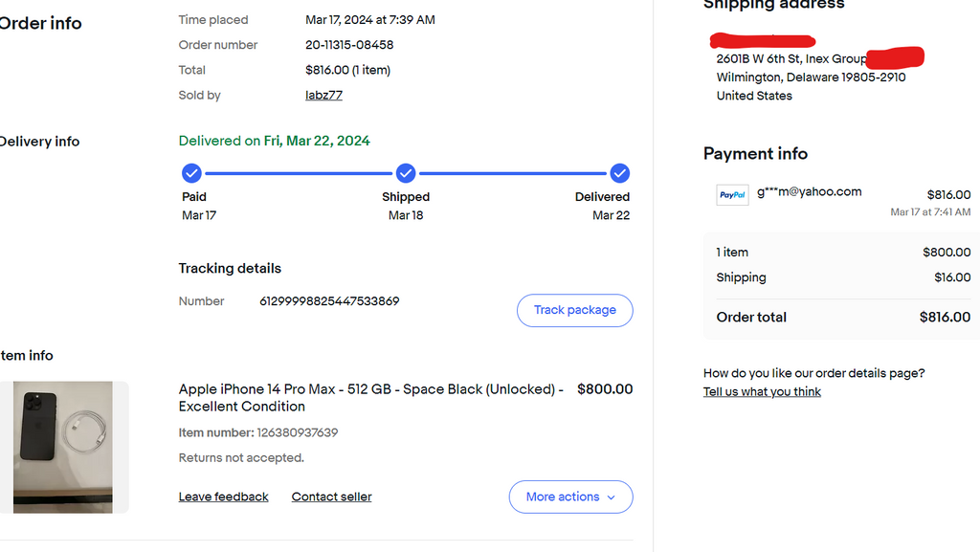Image resolution: width=980 pixels, height=552 pixels.
Task: Click the order number 20-11315-08458
Action: 349,45
